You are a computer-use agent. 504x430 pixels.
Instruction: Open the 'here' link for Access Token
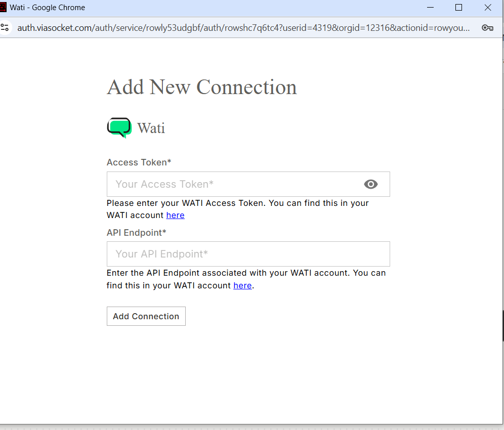pos(175,216)
